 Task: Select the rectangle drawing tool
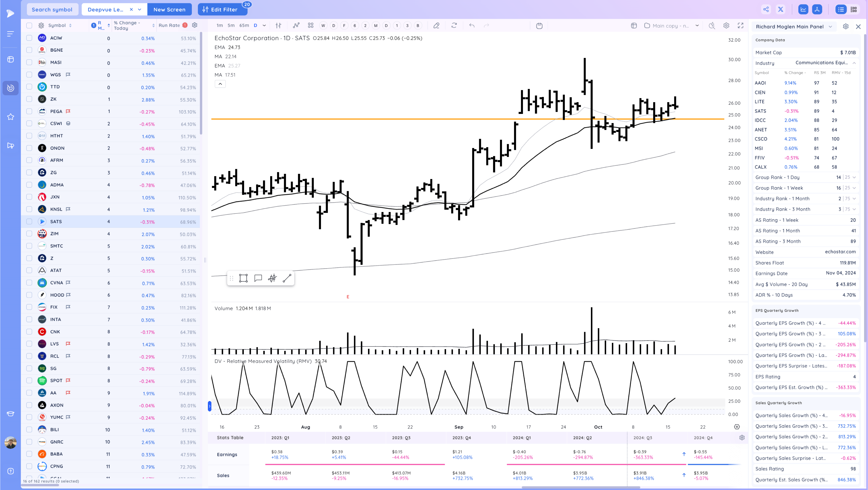pyautogui.click(x=243, y=278)
